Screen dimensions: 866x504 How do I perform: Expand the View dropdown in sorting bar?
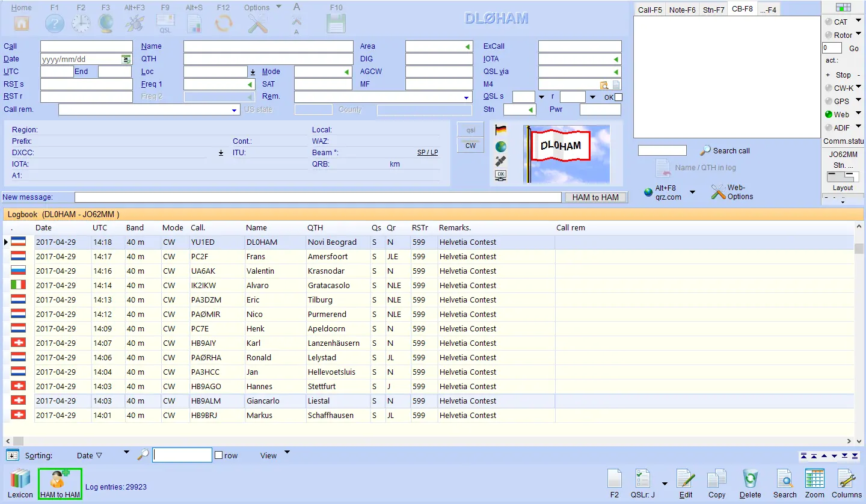pyautogui.click(x=287, y=452)
